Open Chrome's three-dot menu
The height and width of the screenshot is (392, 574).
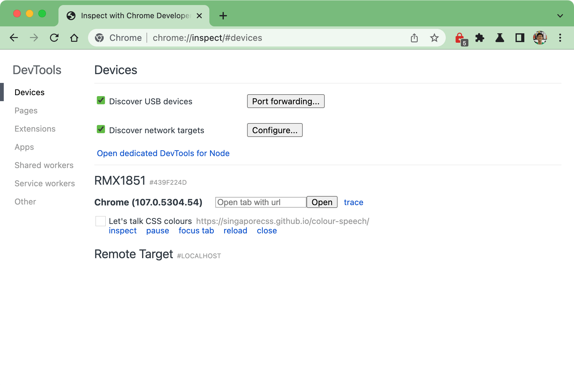click(x=560, y=38)
